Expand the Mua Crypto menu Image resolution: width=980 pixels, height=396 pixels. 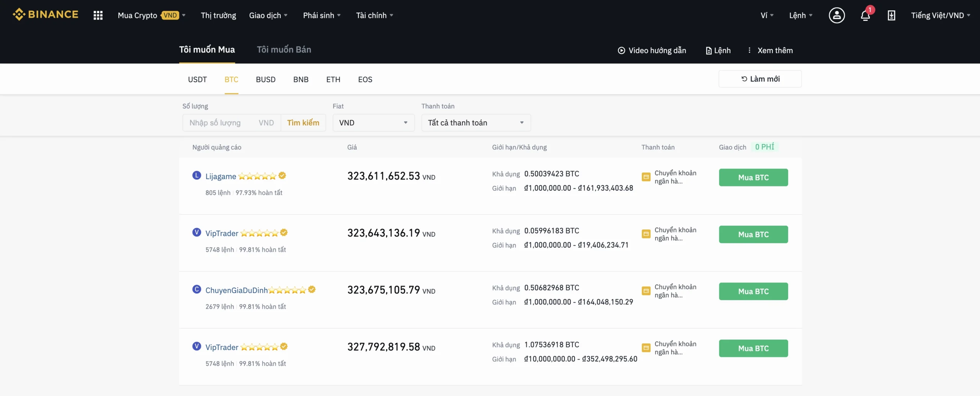(x=152, y=15)
